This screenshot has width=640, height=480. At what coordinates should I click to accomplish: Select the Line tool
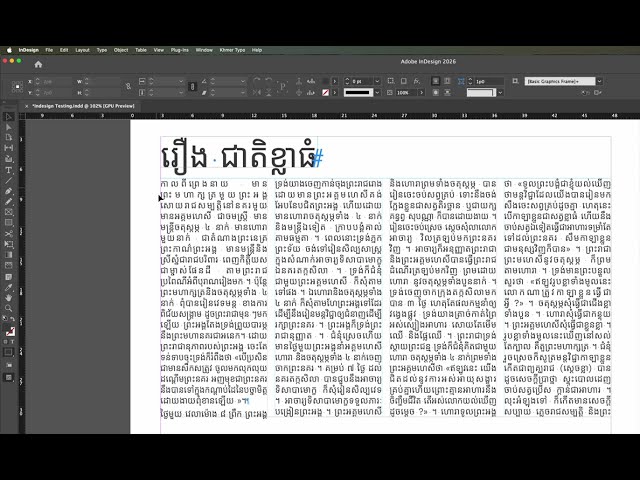9,180
